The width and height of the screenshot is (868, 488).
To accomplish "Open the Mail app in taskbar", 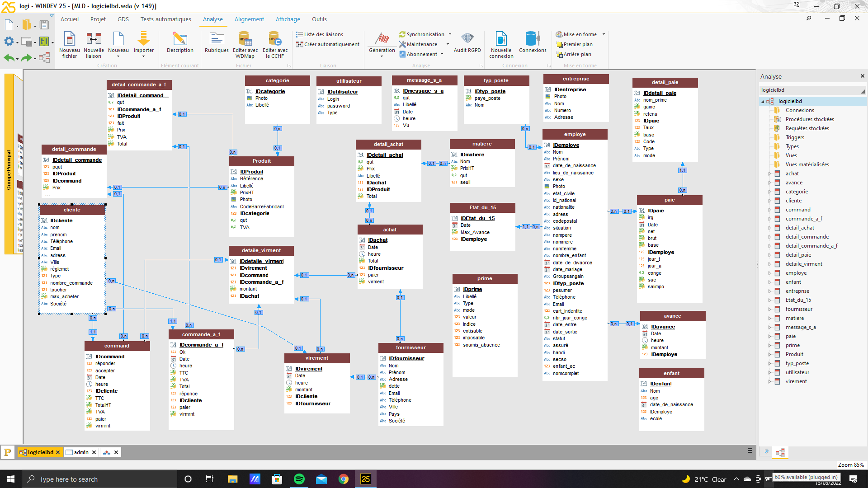I will point(321,479).
